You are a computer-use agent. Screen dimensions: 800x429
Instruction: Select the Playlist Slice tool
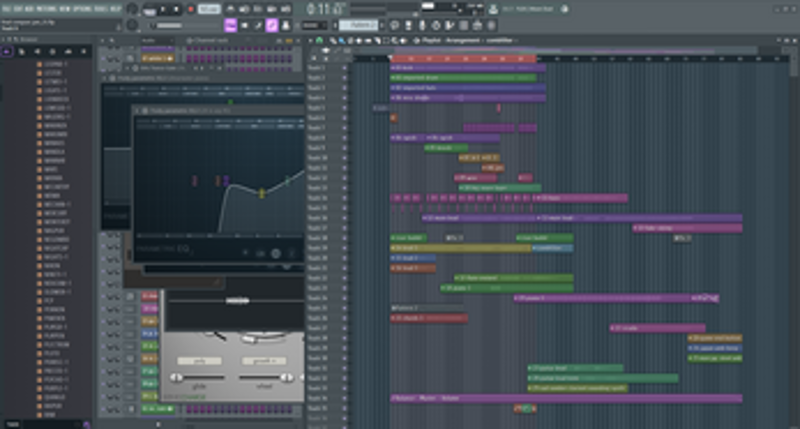pos(378,40)
